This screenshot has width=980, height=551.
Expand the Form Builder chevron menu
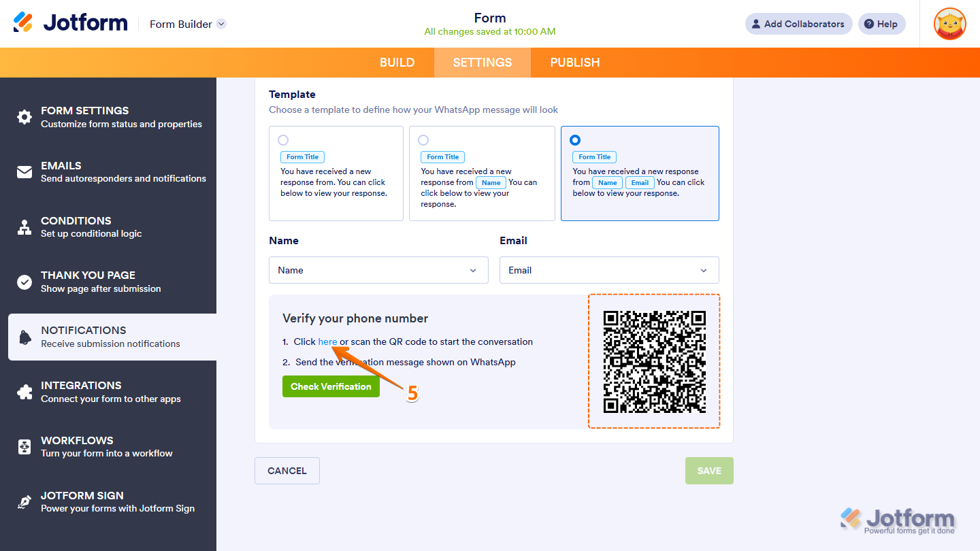[x=220, y=23]
